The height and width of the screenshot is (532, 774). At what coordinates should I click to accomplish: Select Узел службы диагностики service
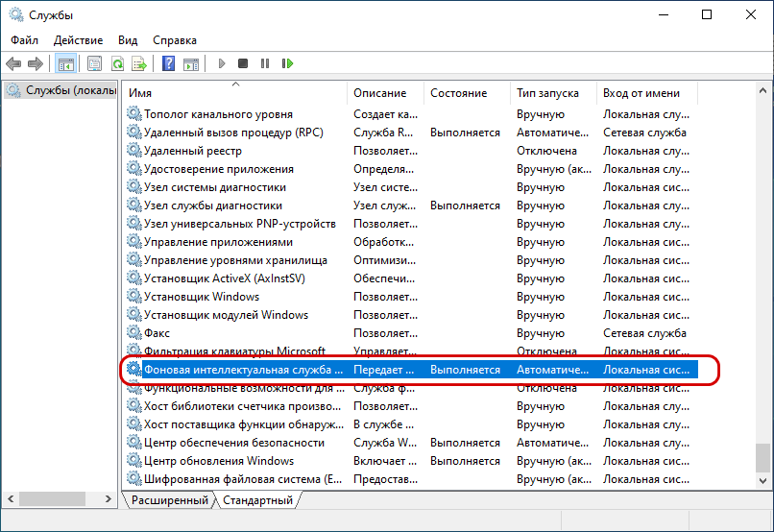pyautogui.click(x=411, y=206)
